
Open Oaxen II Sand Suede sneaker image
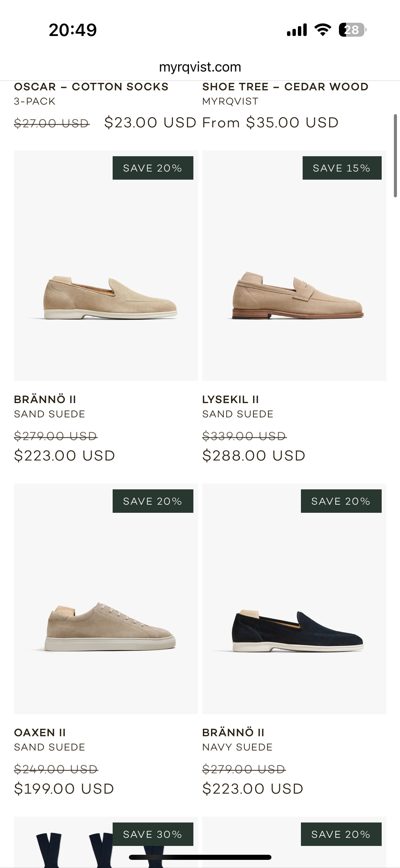coord(106,598)
